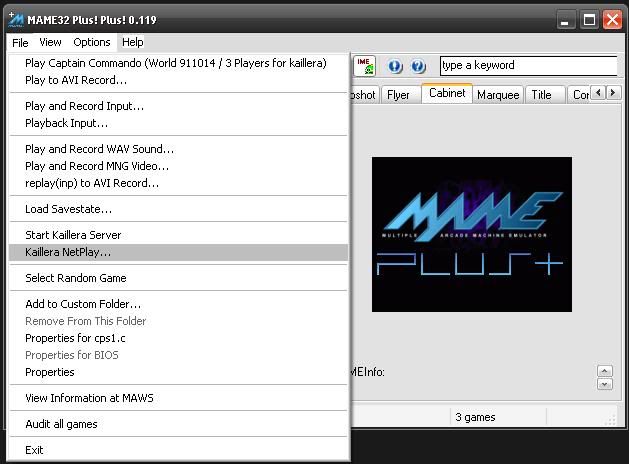Switch to the Marquee tab
Viewport: 629px width, 464px height.
tap(498, 95)
